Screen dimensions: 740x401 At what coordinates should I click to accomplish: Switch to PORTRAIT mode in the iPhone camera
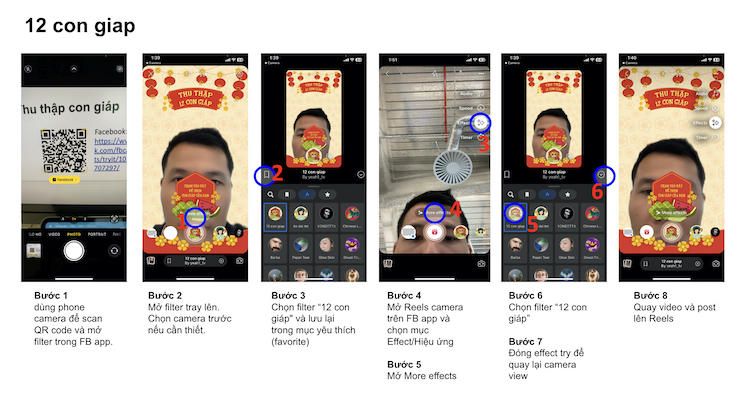pyautogui.click(x=97, y=234)
